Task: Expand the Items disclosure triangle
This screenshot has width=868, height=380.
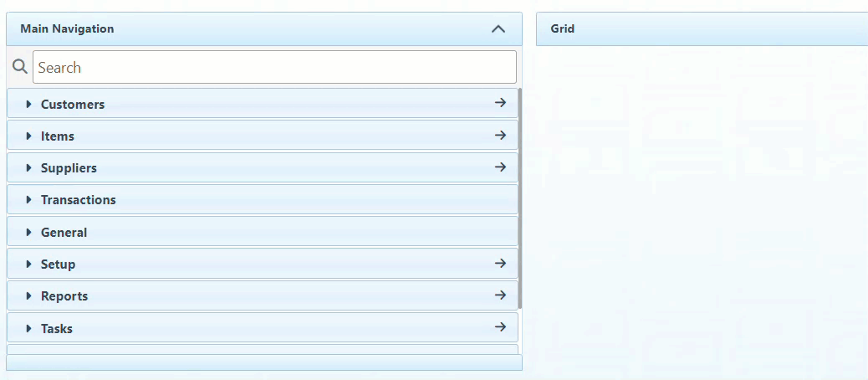Action: click(x=28, y=136)
